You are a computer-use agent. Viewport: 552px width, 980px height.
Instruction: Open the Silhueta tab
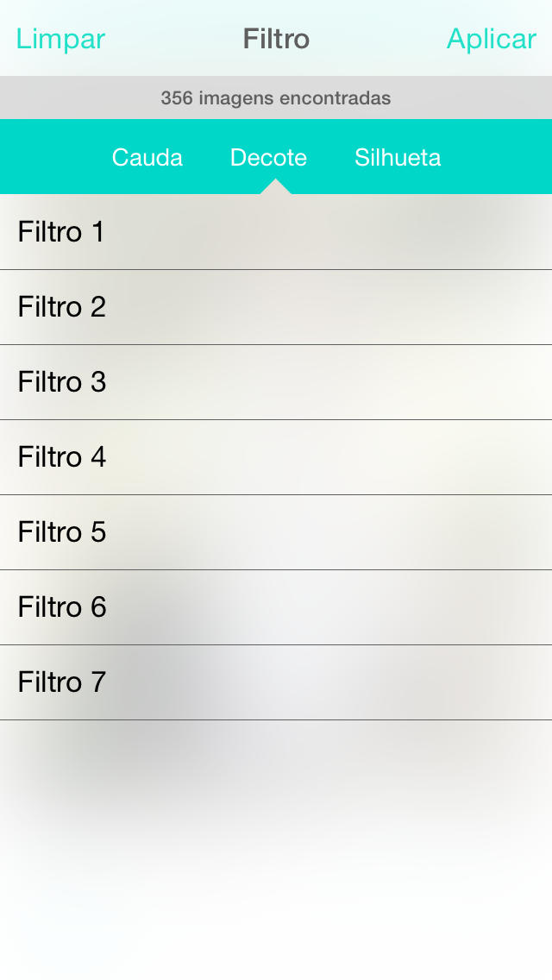pos(398,158)
